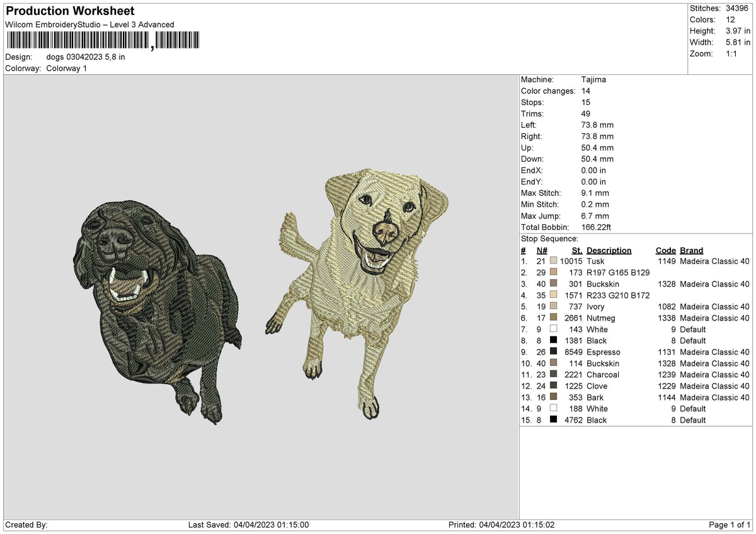Choose the Clove thread swatch
This screenshot has width=756, height=534.
pos(553,385)
